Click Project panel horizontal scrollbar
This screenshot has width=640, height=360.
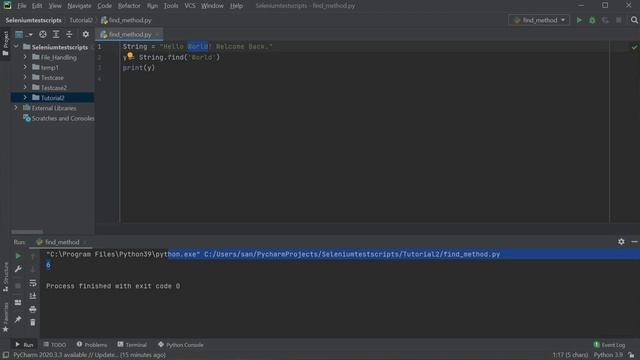(x=27, y=232)
